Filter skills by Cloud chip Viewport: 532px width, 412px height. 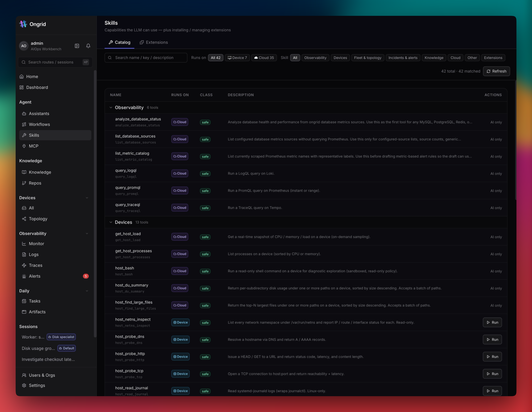pyautogui.click(x=455, y=58)
